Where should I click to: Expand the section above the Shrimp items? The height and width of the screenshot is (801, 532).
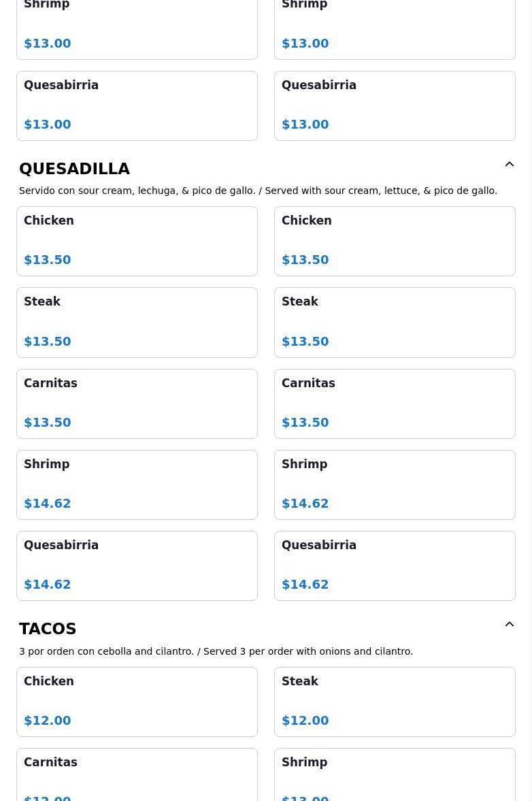[x=510, y=164]
